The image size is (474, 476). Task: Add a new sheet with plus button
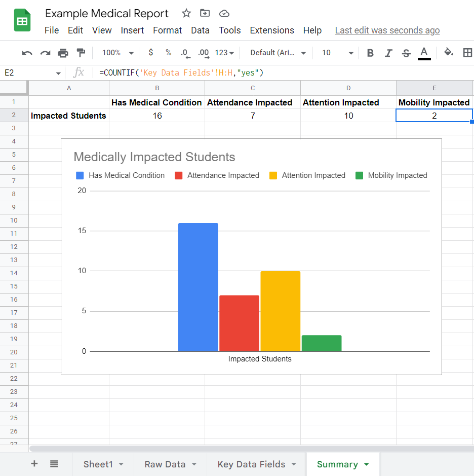(34, 464)
